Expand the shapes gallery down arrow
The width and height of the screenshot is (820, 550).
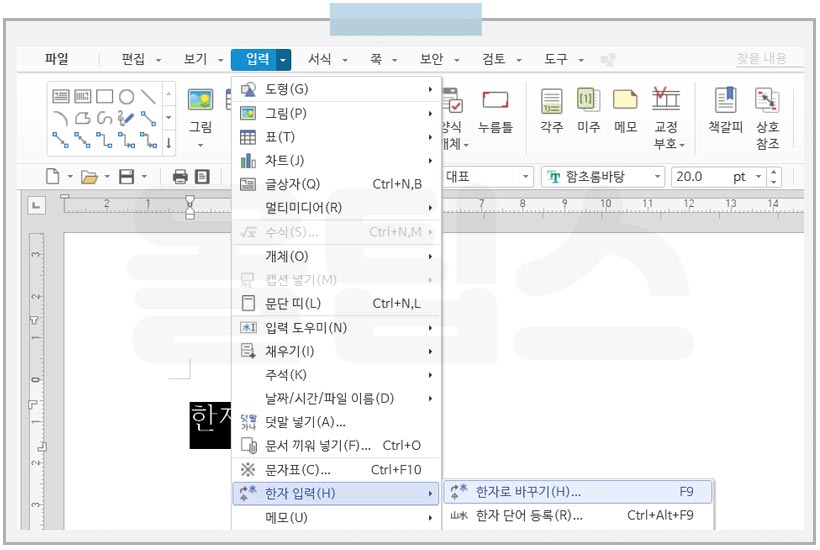point(168,118)
